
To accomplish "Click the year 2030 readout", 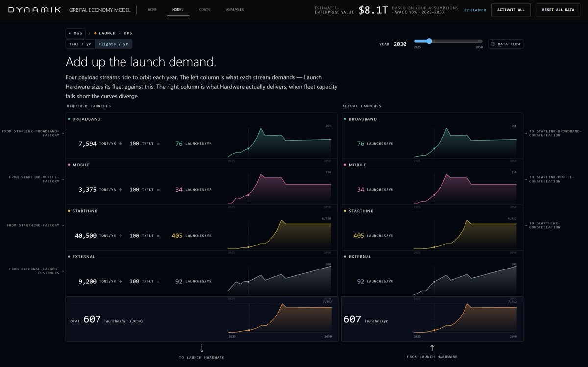I will [x=400, y=44].
